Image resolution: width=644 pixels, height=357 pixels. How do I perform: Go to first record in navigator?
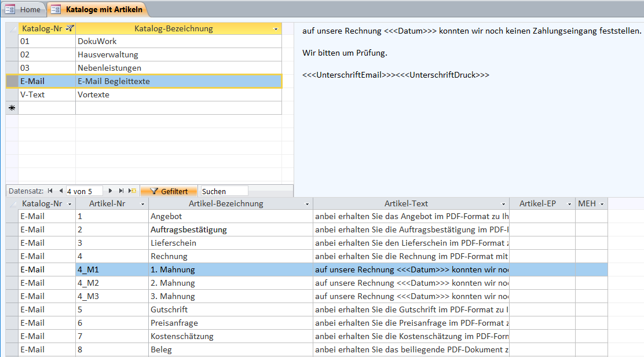[x=50, y=191]
